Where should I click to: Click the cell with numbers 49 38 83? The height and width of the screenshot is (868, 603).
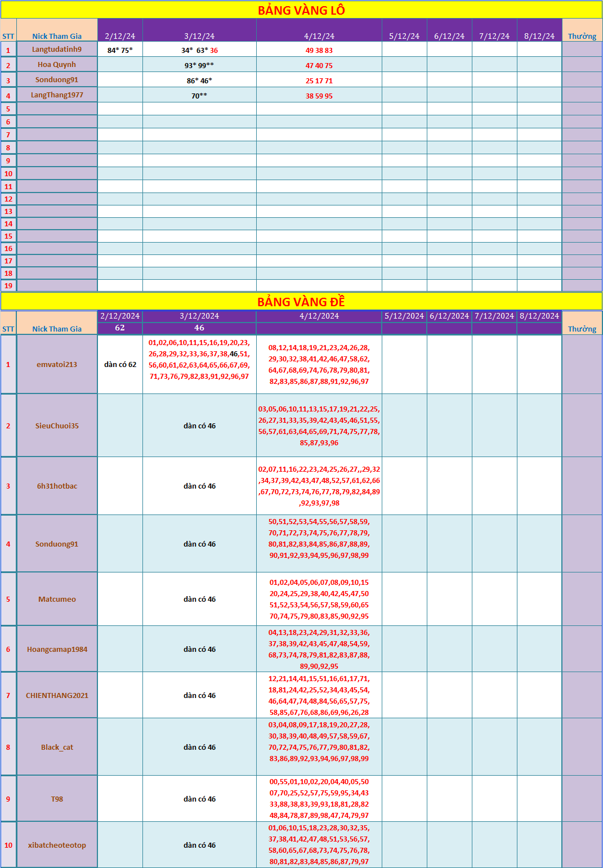[319, 50]
